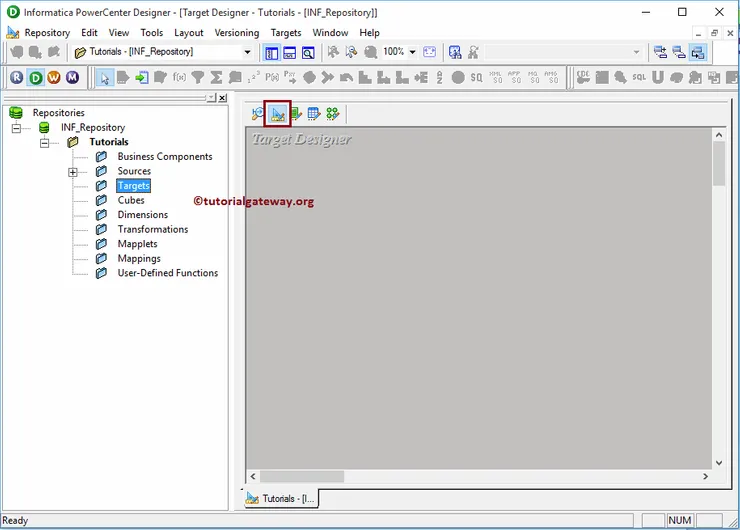Click the workspace scroll right arrow
740x530 pixels.
(x=706, y=476)
